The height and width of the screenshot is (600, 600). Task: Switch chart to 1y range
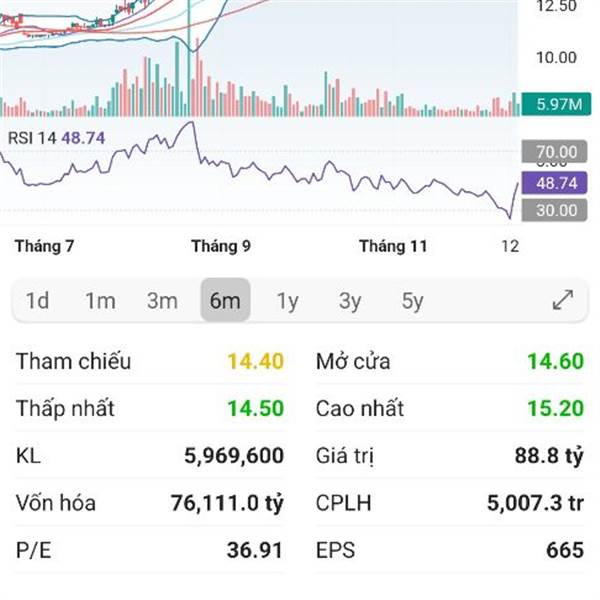tap(287, 301)
